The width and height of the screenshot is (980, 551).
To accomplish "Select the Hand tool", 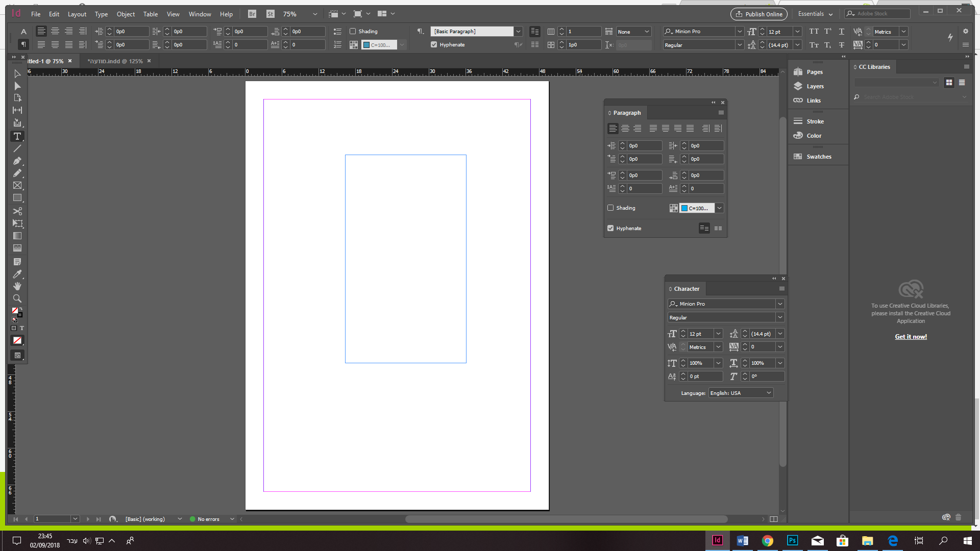I will tap(17, 286).
